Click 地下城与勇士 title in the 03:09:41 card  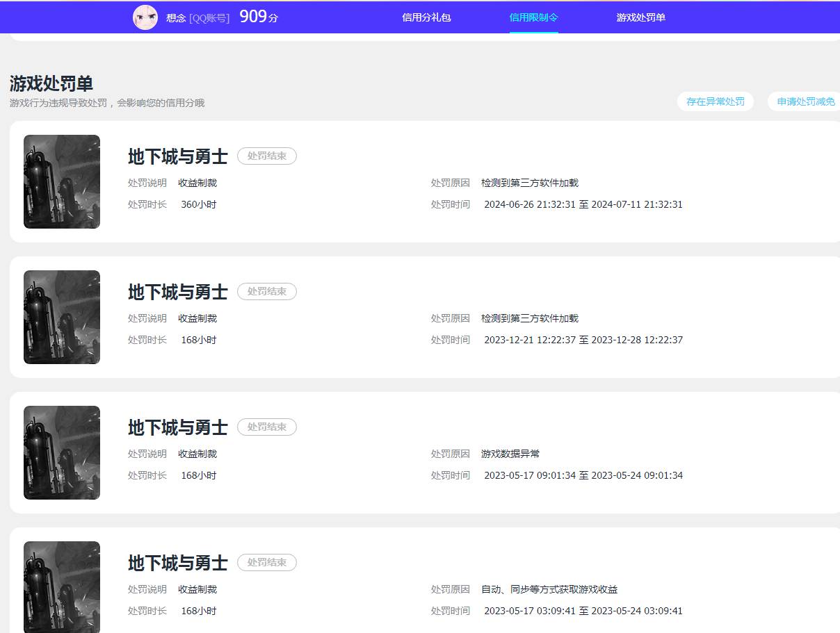click(178, 563)
